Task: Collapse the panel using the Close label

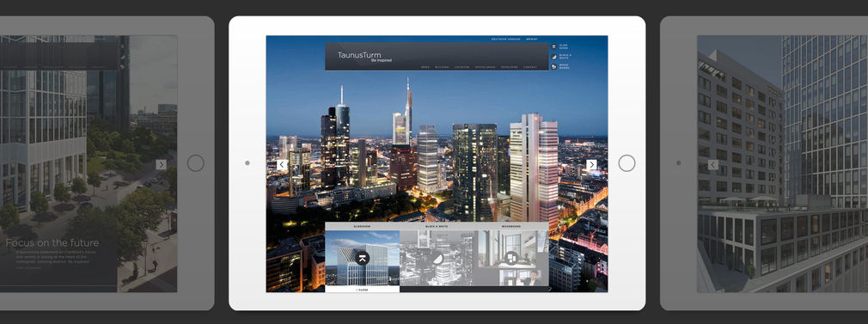Action: click(x=362, y=290)
